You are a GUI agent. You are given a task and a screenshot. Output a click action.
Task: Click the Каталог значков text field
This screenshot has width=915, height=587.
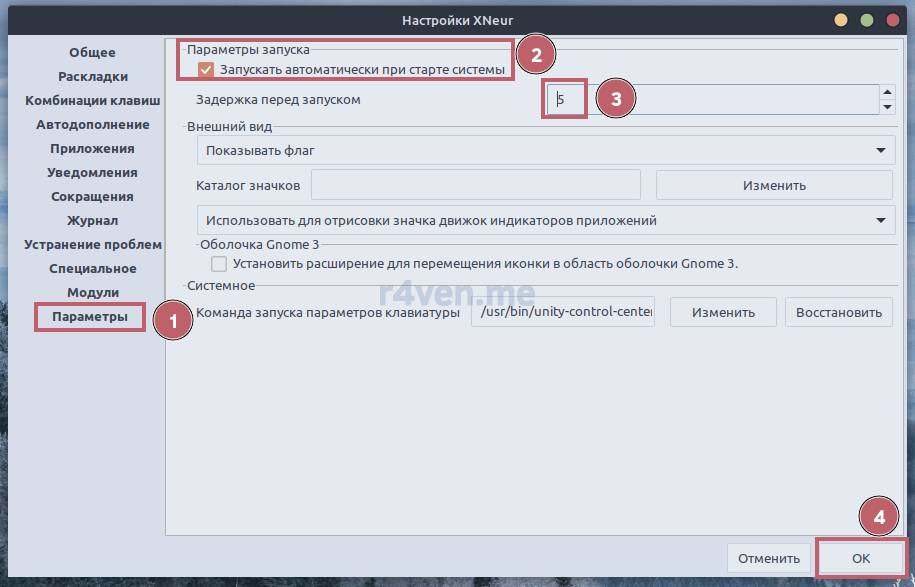475,185
